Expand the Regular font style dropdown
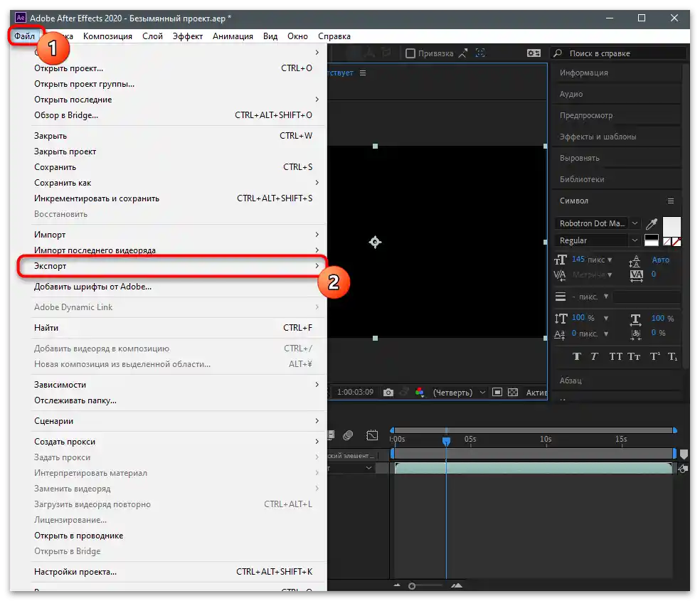 tap(635, 240)
